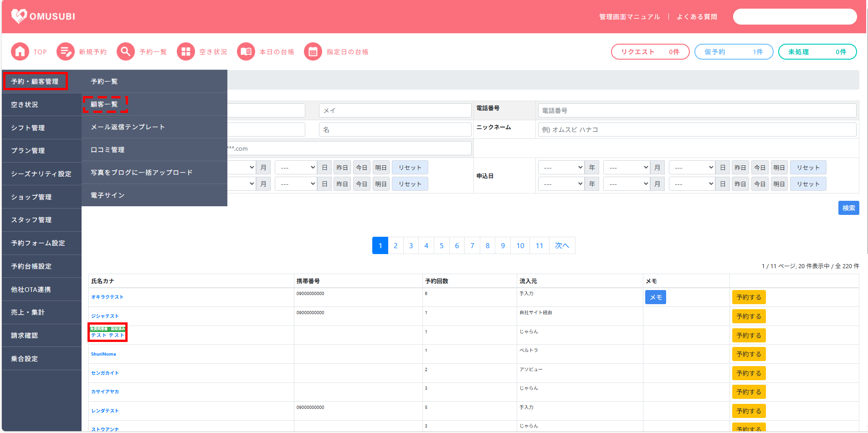Screen dimensions: 868x433
Task: Go to page 5 in pagination
Action: coord(442,246)
